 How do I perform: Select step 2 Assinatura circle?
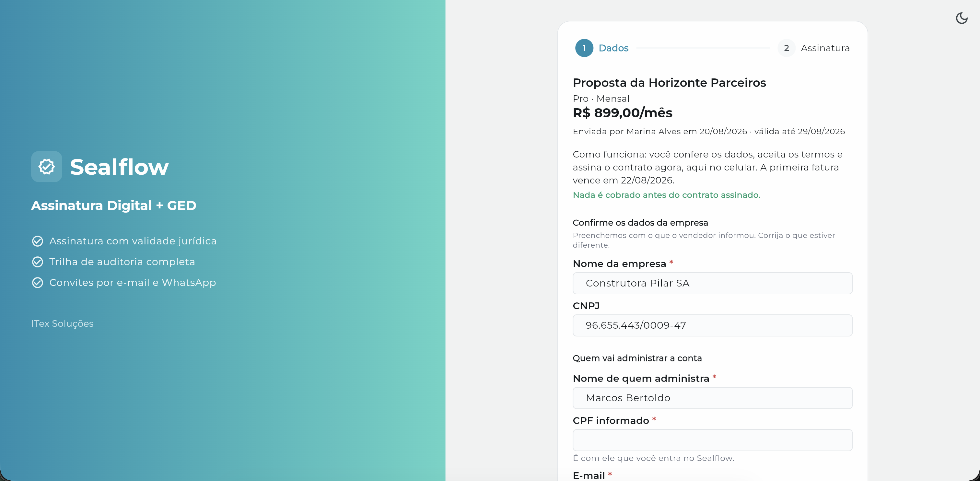point(786,48)
